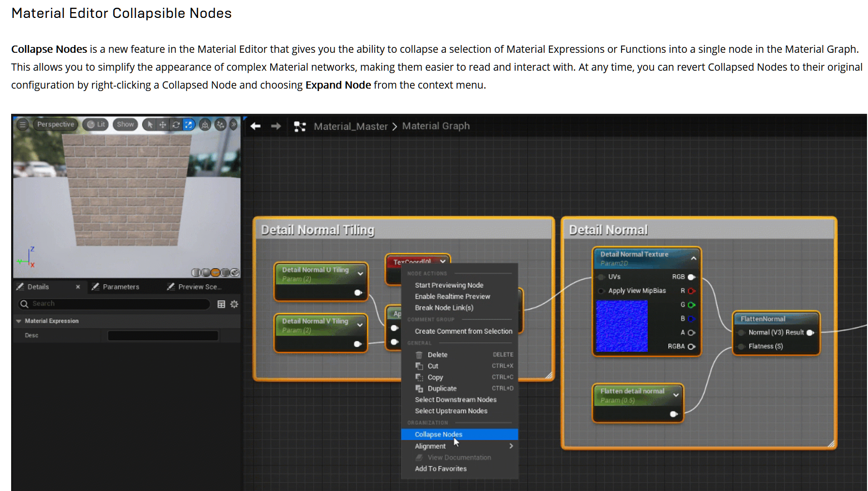Switch preview mesh to sphere shape
Image resolution: width=868 pixels, height=491 pixels.
(206, 273)
